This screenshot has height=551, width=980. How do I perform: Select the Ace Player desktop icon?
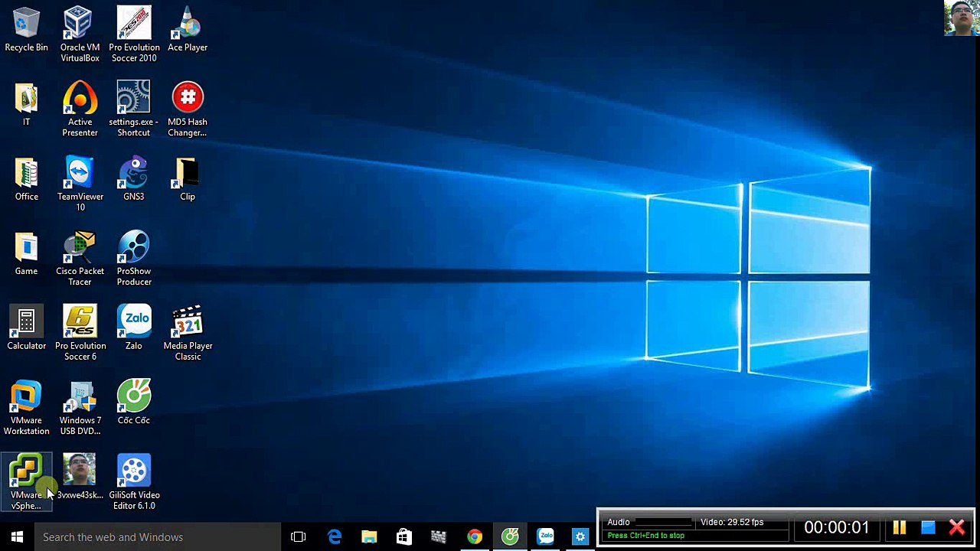pyautogui.click(x=188, y=31)
